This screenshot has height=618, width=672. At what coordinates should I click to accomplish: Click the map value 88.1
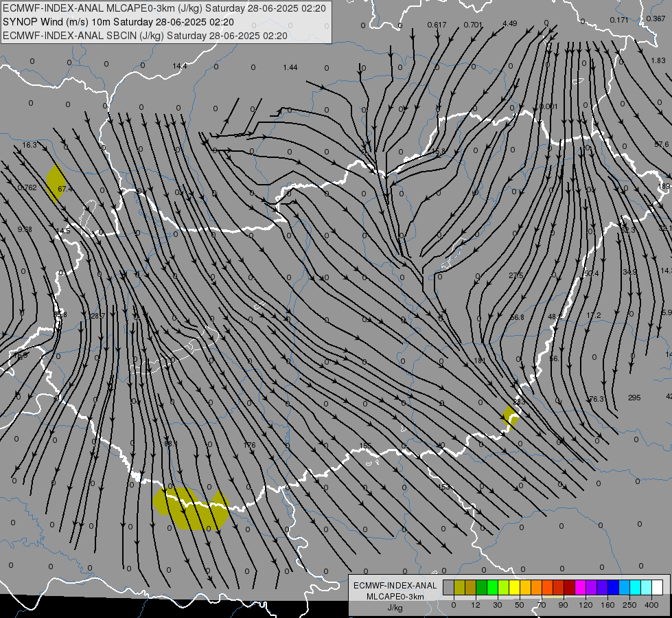click(170, 444)
